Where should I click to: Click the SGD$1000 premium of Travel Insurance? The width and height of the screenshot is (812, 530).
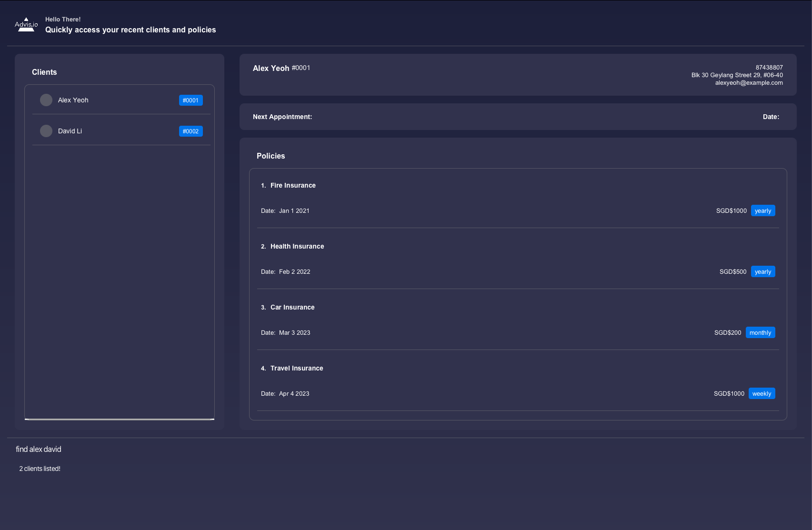point(729,393)
